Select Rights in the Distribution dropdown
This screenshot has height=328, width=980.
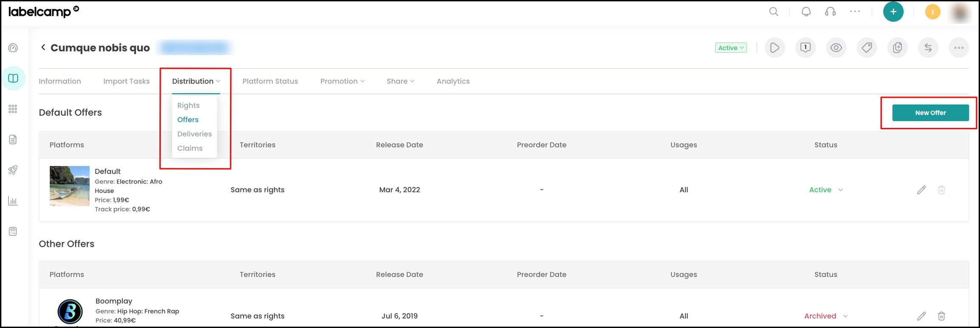click(188, 105)
